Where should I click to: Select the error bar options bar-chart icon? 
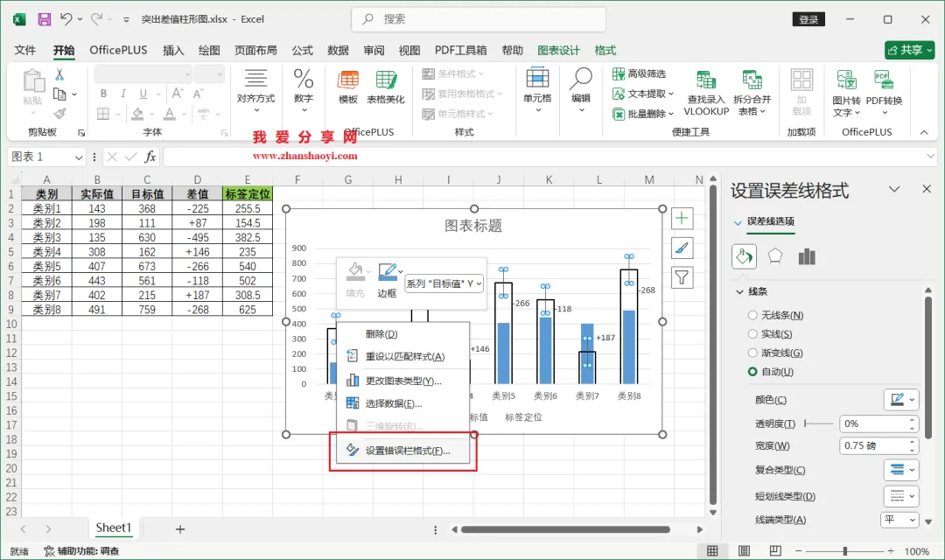tap(807, 256)
